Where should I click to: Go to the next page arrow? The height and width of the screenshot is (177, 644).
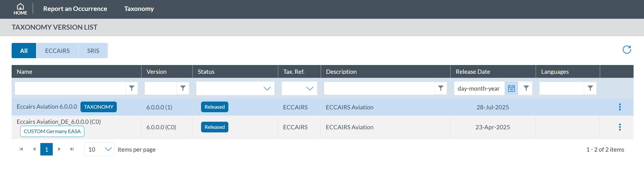click(x=59, y=149)
